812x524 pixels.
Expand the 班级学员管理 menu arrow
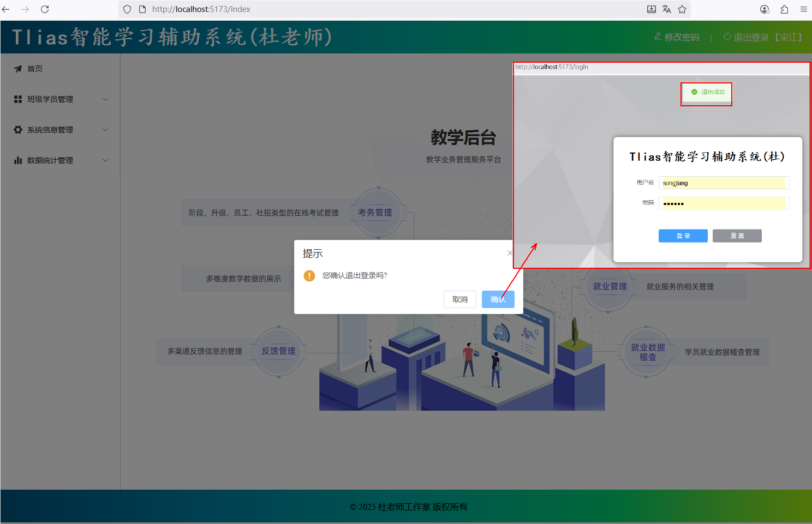[105, 99]
